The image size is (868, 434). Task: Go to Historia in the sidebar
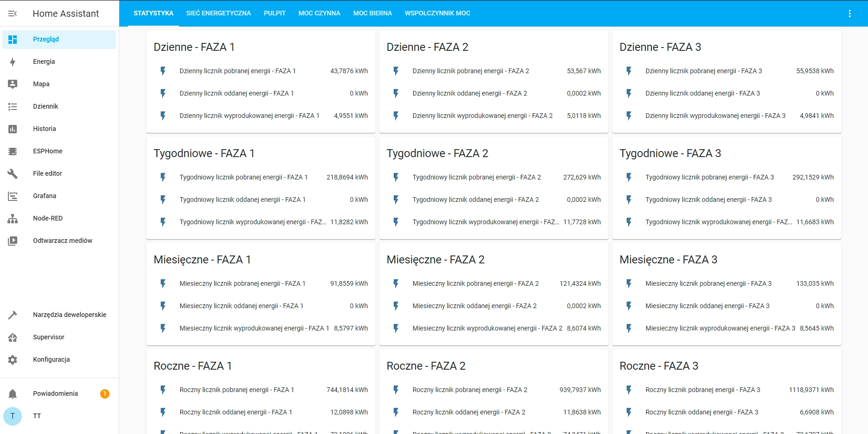coord(59,129)
